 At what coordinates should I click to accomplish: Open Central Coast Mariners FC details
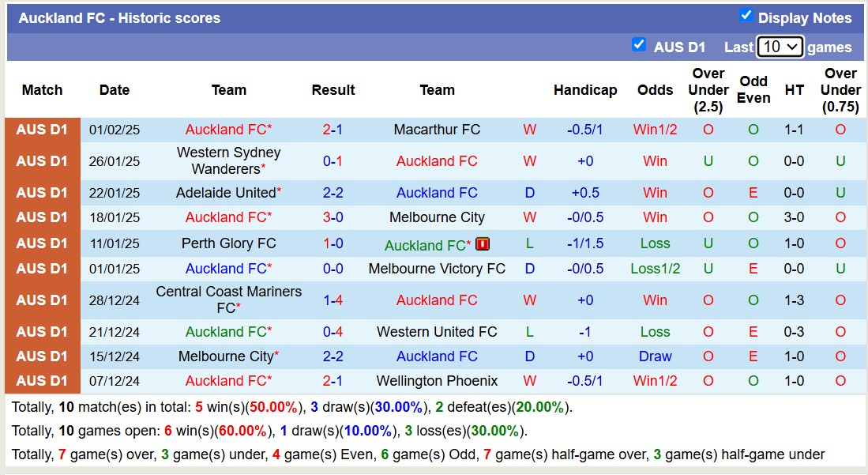pyautogui.click(x=228, y=300)
